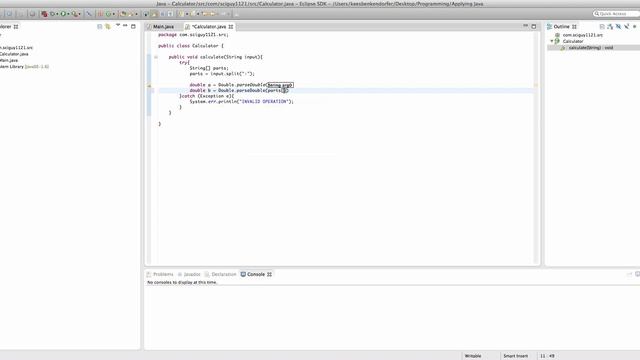Close the Calculator.java editor tab

pyautogui.click(x=231, y=27)
